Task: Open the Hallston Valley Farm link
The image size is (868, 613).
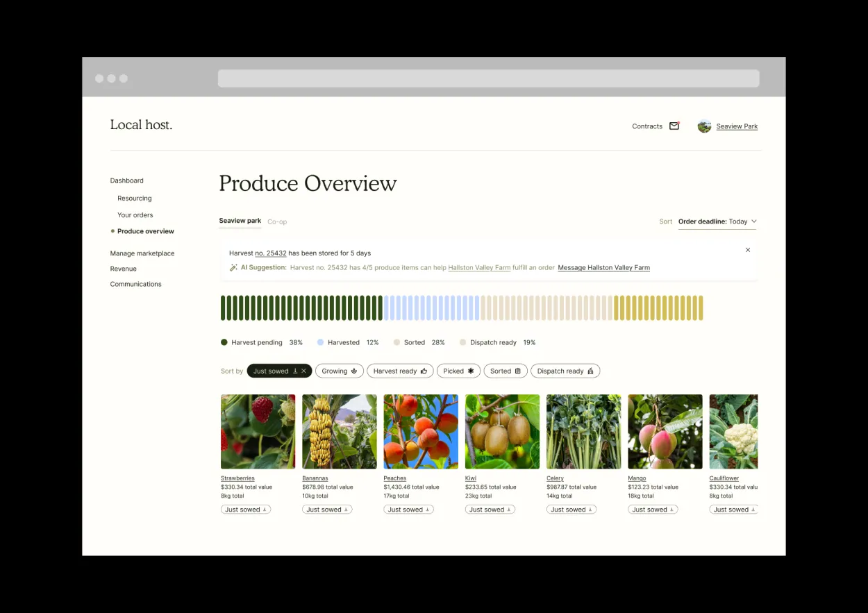Action: click(479, 267)
